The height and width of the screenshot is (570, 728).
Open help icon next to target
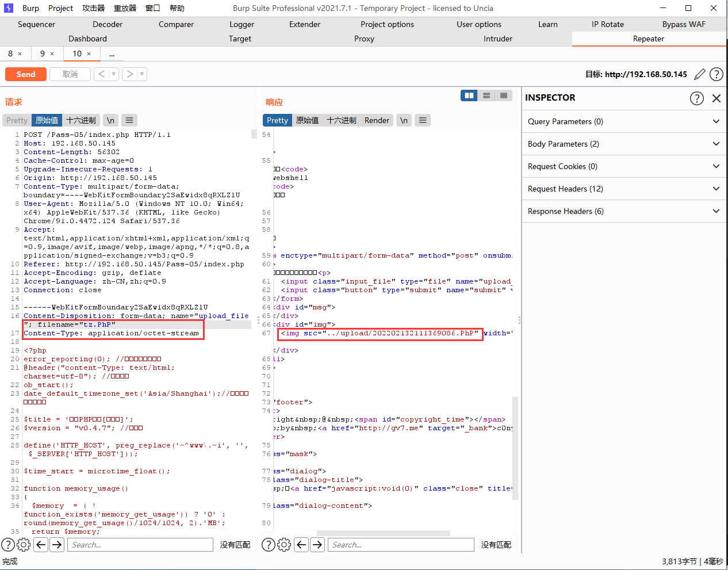(716, 74)
